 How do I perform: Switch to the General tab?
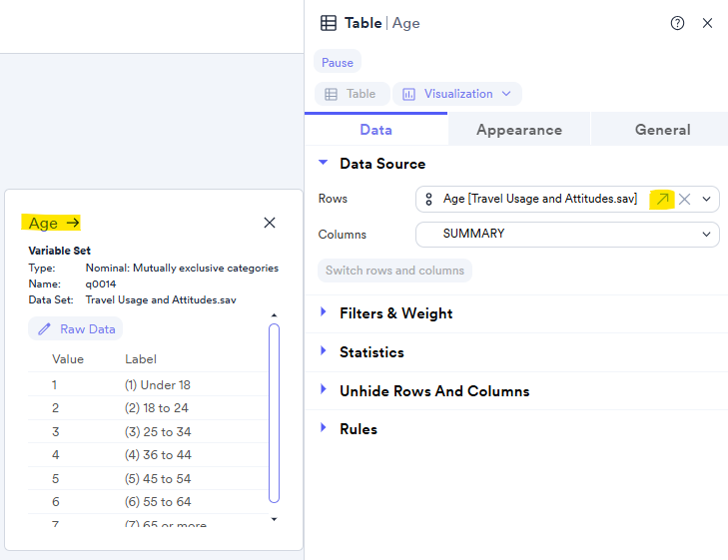tap(662, 130)
